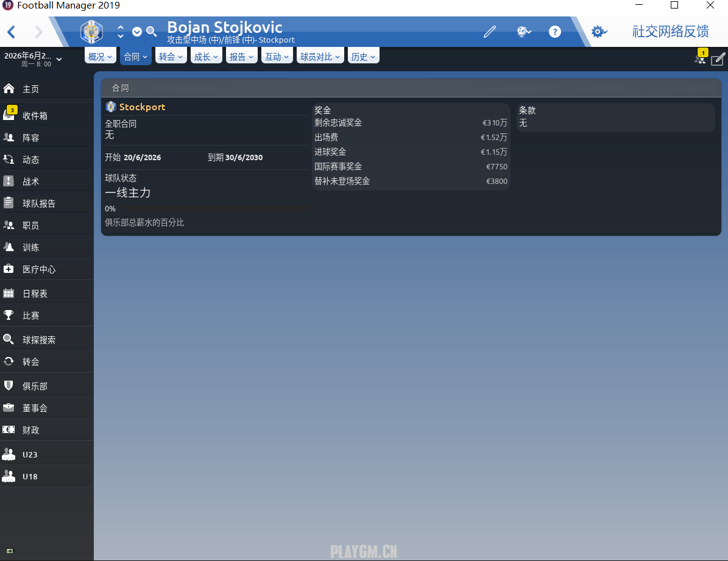728x561 pixels.
Task: Open the 历史 dropdown tab
Action: (x=363, y=56)
